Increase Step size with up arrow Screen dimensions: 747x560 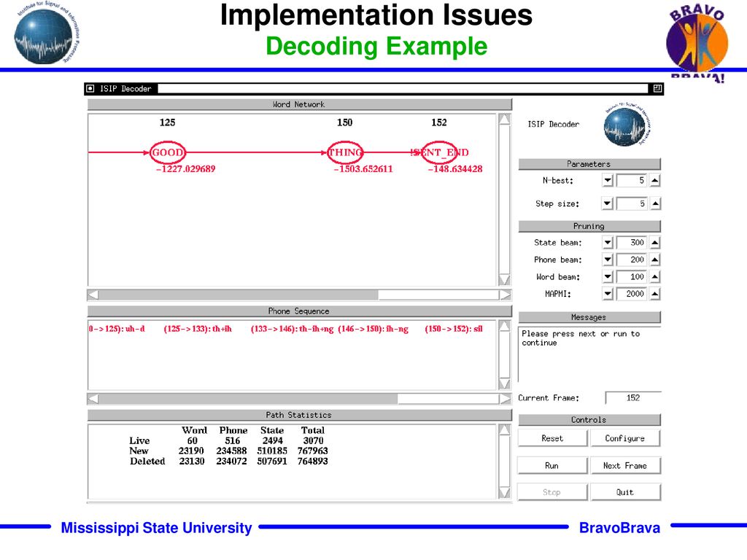[x=655, y=204]
